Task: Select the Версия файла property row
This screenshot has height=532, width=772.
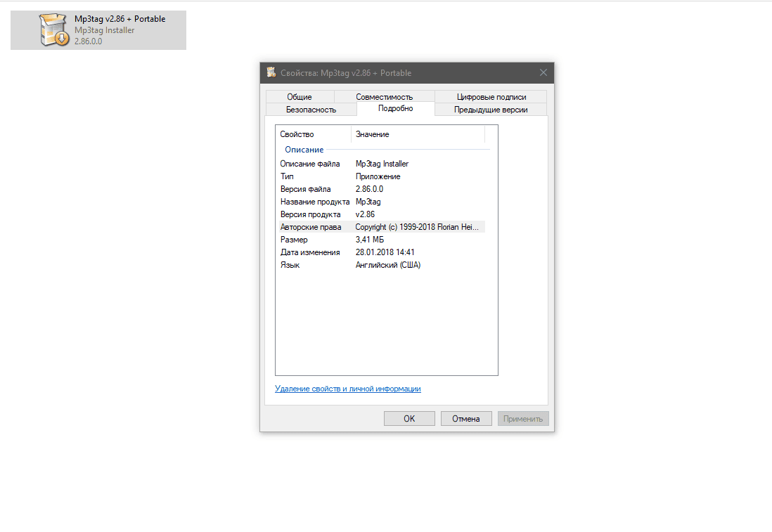Action: 305,189
